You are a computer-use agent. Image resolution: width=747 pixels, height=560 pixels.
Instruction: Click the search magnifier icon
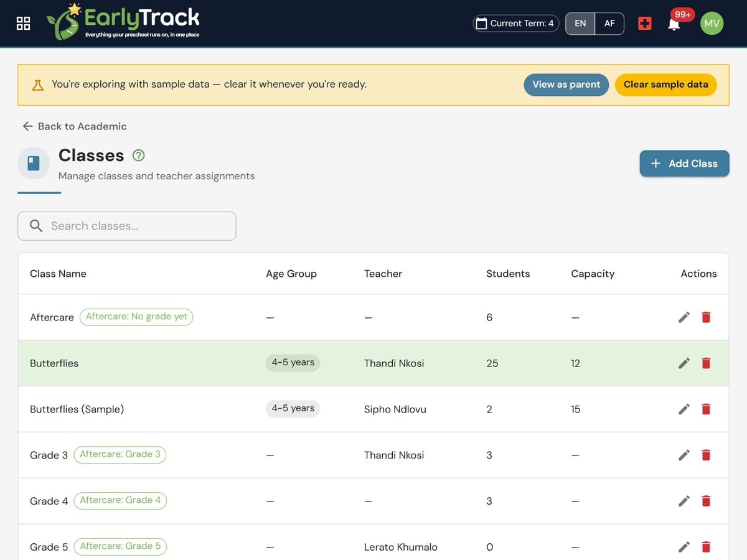[37, 226]
